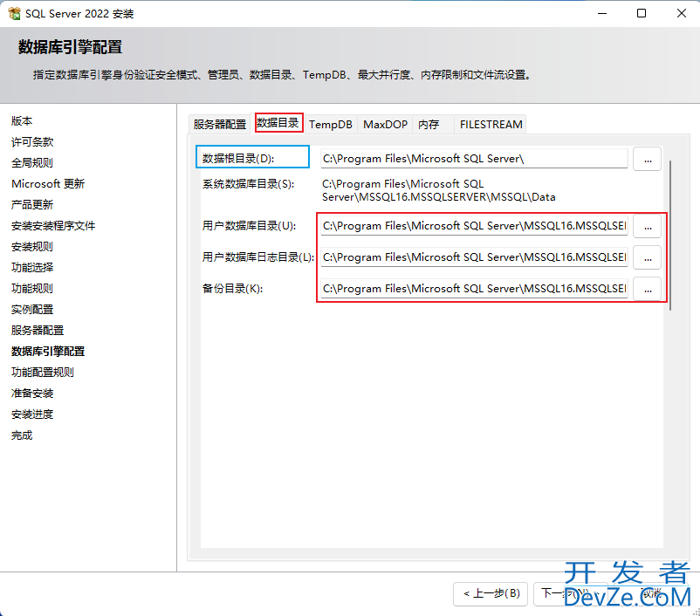
Task: Browse for the 数据根目录 folder
Action: click(648, 159)
